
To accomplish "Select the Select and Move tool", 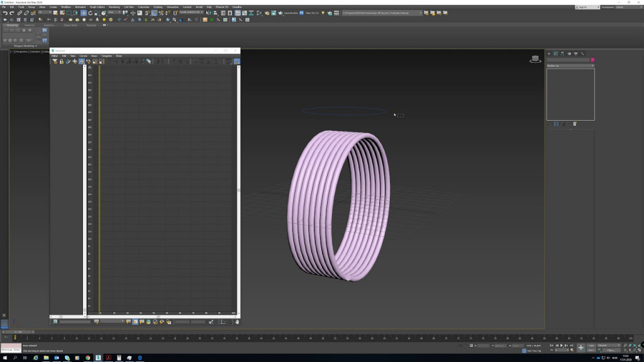I will tap(84, 14).
